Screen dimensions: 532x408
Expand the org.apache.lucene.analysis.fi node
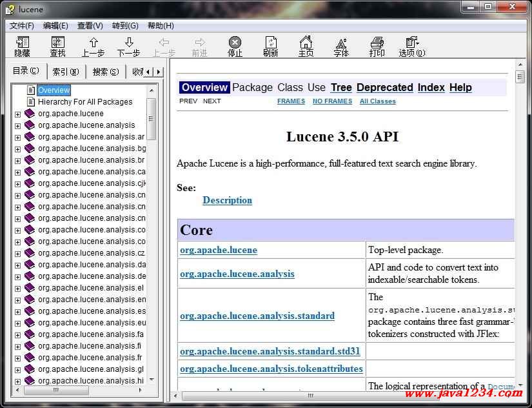coord(17,347)
